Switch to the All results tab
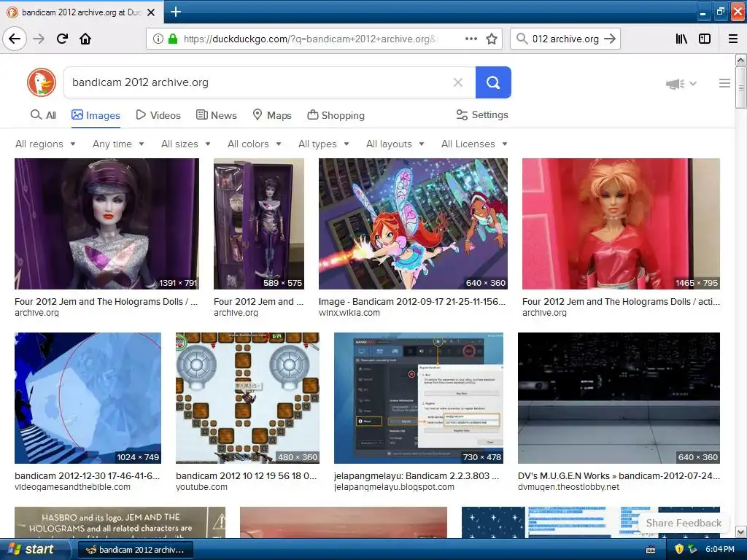 (43, 115)
